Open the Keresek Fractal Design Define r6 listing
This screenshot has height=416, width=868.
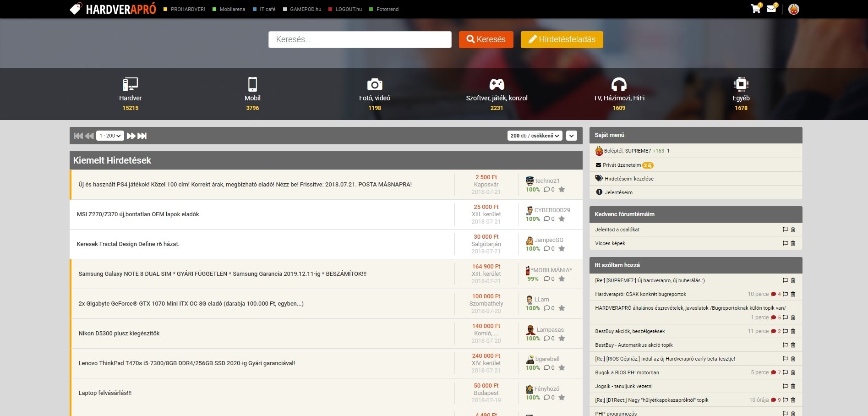pyautogui.click(x=128, y=244)
